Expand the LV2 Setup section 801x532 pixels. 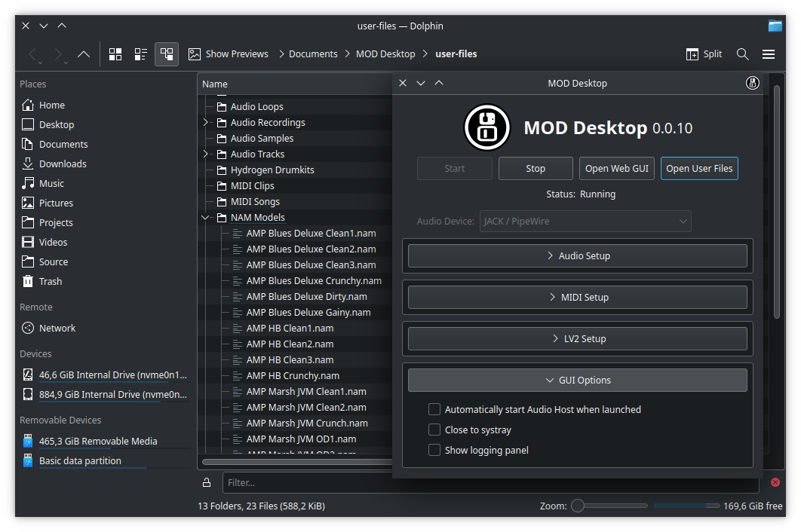577,338
